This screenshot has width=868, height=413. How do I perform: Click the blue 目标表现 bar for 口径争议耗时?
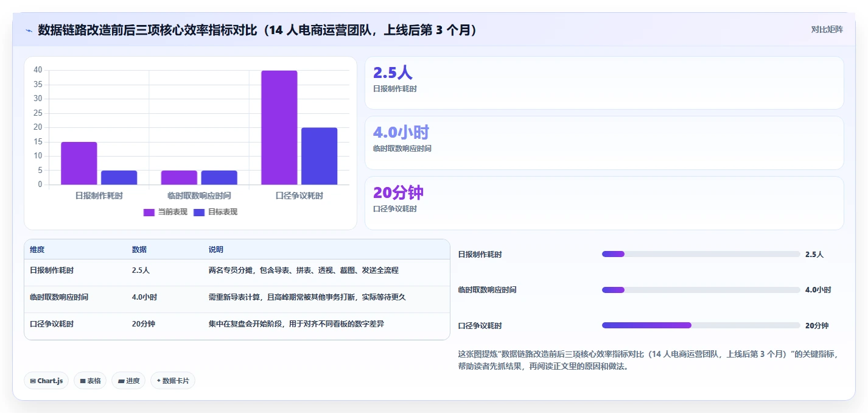point(319,156)
